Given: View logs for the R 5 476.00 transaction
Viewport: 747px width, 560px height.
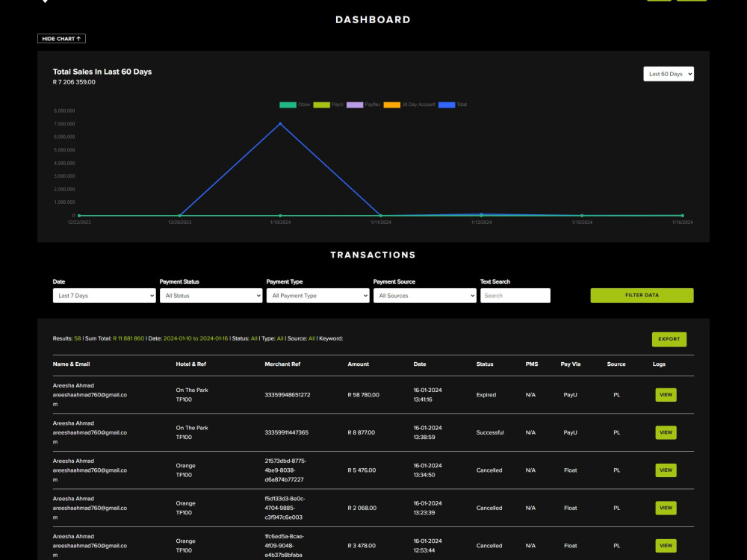Looking at the screenshot, I should pyautogui.click(x=666, y=470).
